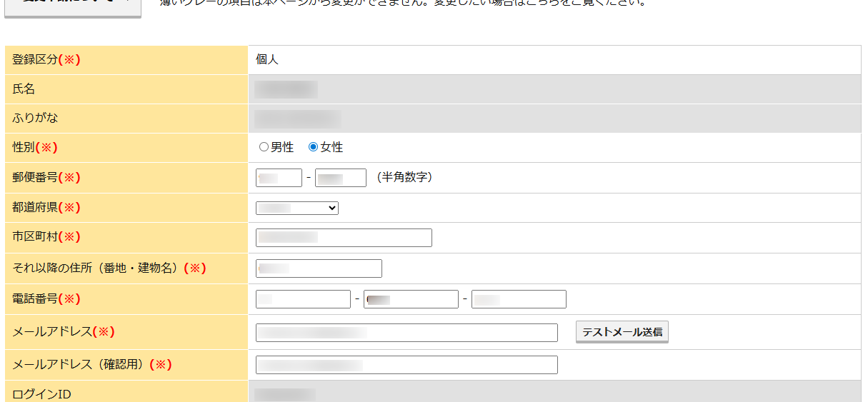Click the メールアドレス（確認用） input field
Image resolution: width=868 pixels, height=402 pixels.
point(406,365)
